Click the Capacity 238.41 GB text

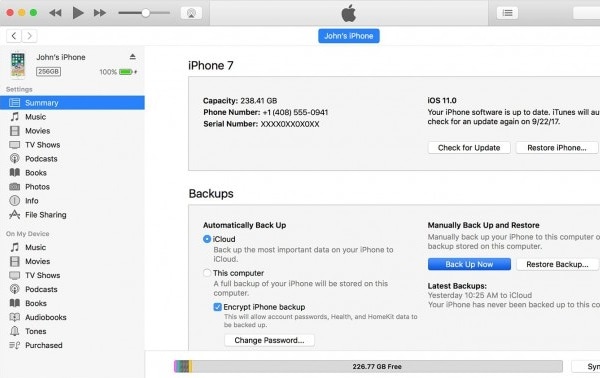pyautogui.click(x=240, y=101)
